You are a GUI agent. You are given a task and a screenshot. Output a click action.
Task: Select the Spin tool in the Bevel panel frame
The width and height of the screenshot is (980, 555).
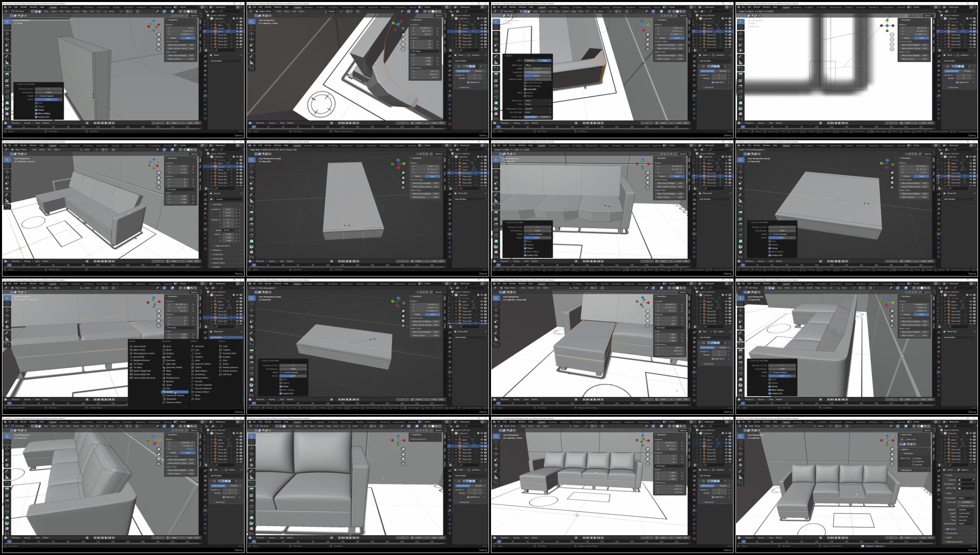coord(496,108)
